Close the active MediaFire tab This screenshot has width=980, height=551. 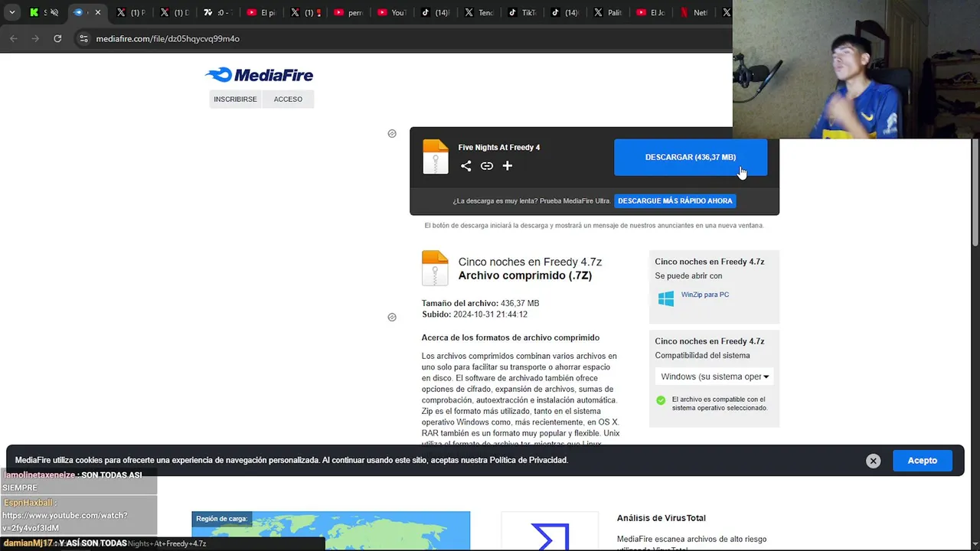pos(97,12)
